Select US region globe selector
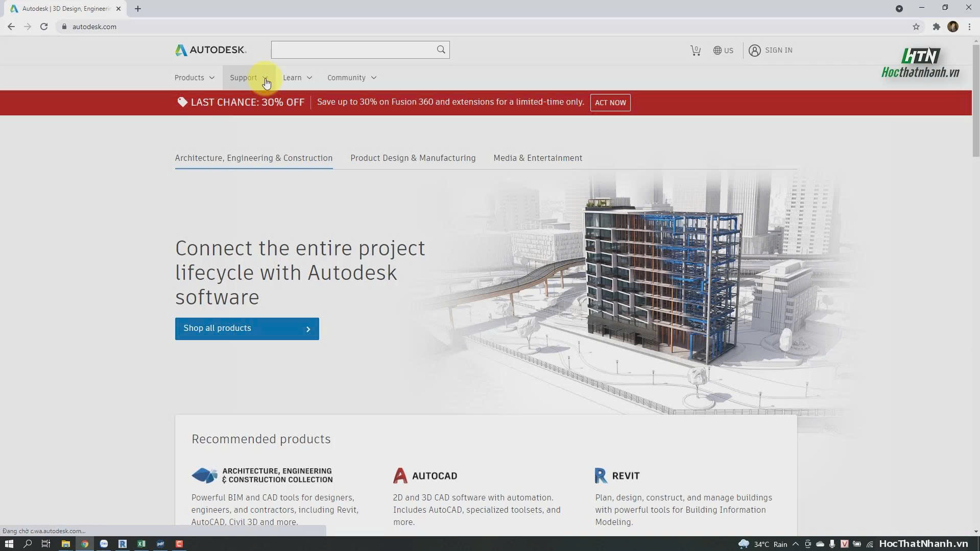 click(723, 50)
